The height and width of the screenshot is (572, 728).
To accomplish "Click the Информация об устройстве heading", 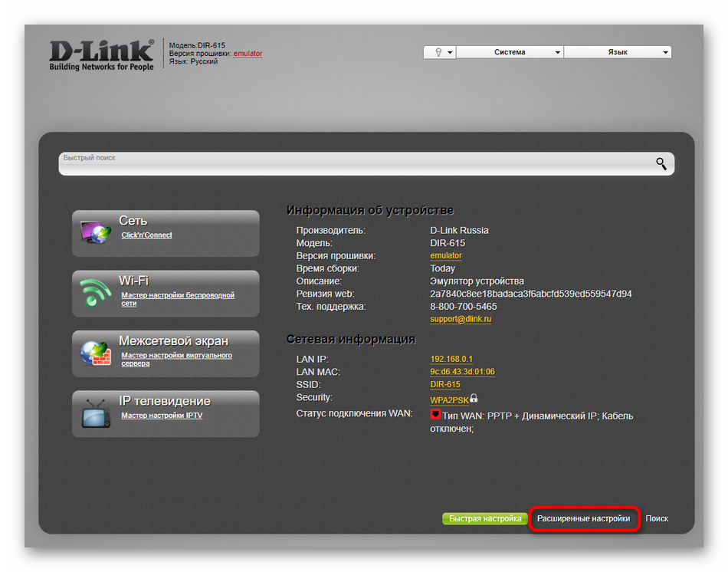I will click(369, 211).
